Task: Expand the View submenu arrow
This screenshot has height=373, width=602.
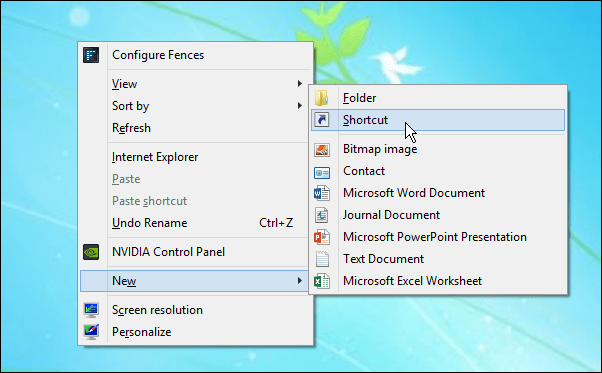Action: click(x=299, y=84)
